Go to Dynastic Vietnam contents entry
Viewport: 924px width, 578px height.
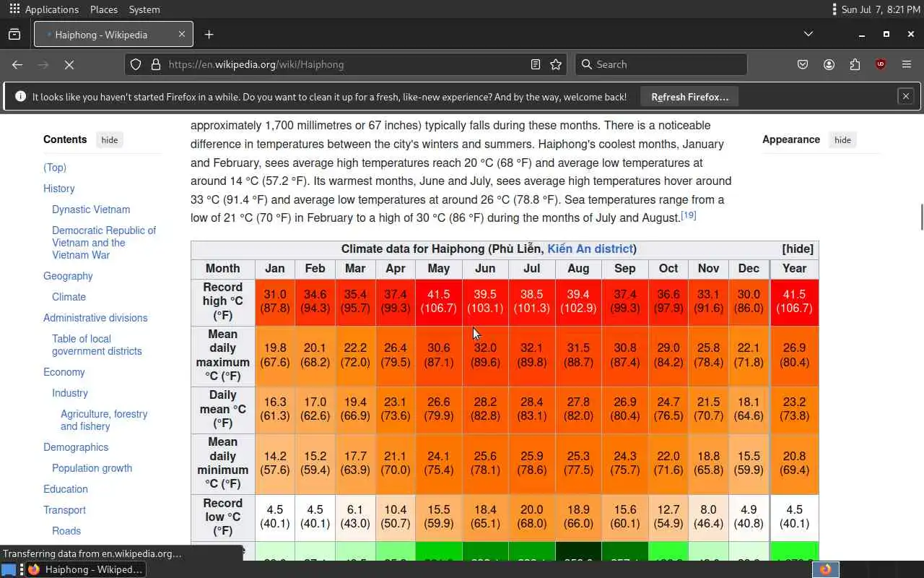tap(91, 210)
